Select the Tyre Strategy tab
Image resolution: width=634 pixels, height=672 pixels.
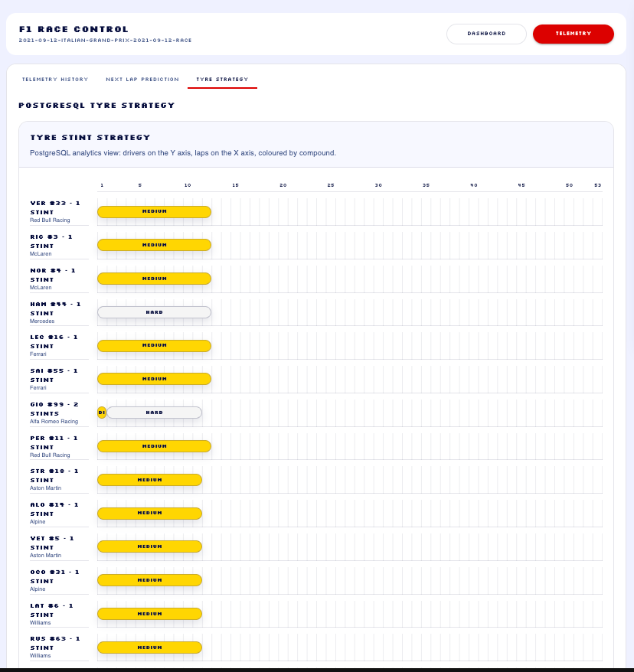point(222,80)
